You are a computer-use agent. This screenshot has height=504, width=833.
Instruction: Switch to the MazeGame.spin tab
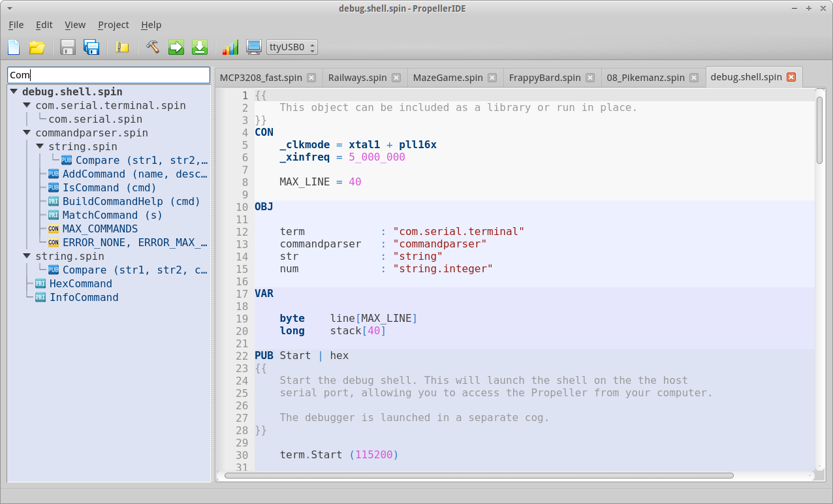pyautogui.click(x=448, y=78)
